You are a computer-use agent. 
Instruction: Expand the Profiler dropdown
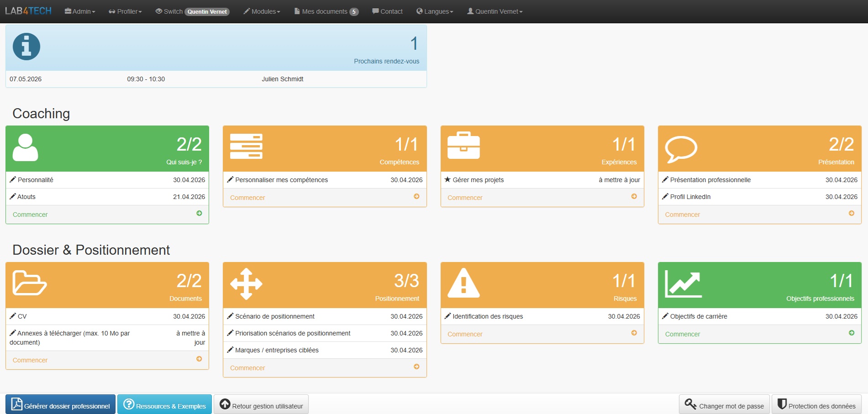tap(125, 11)
